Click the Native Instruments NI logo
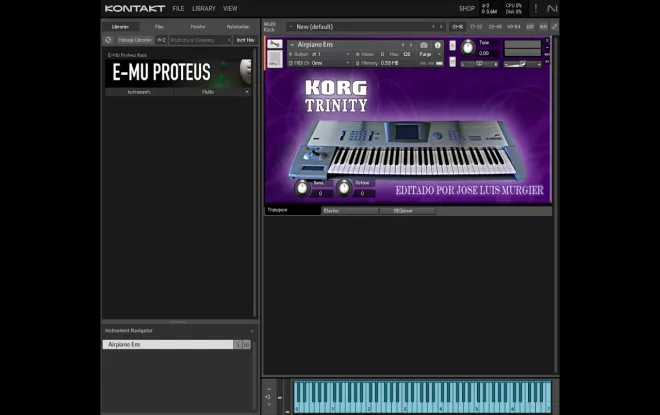This screenshot has width=660, height=415. point(552,8)
